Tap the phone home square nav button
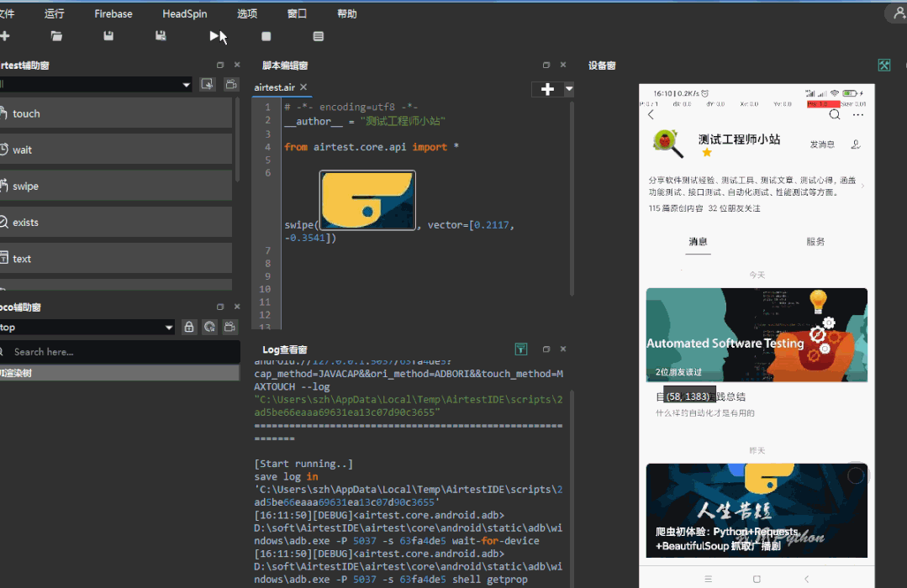907x588 pixels. pyautogui.click(x=757, y=579)
